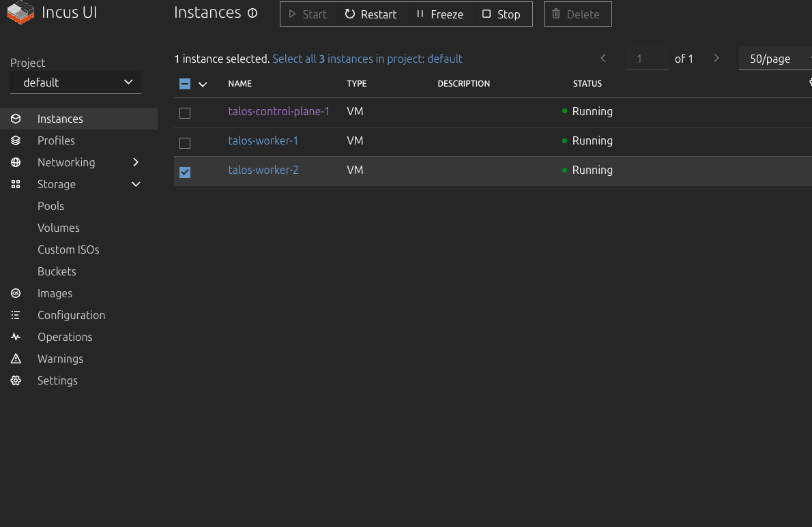The height and width of the screenshot is (527, 812).
Task: Open the Custom ISOs menu item
Action: pos(68,250)
